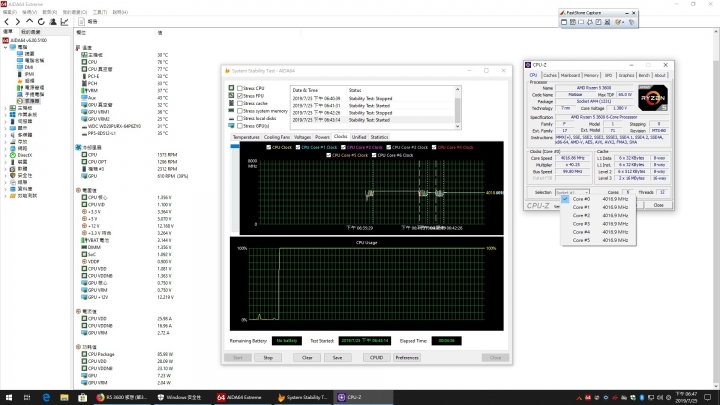Viewport: 720px width, 405px height.
Task: Uncheck the Stress FPU checkbox
Action: [x=240, y=96]
